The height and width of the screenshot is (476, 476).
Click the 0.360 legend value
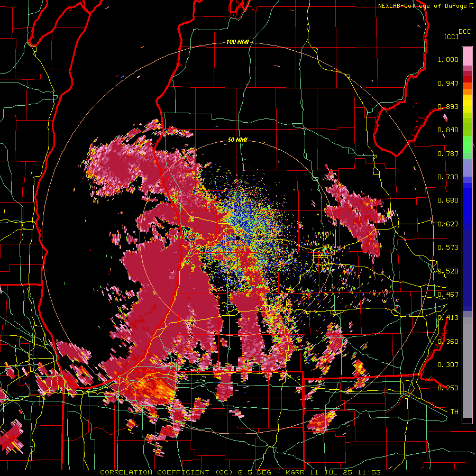point(448,342)
